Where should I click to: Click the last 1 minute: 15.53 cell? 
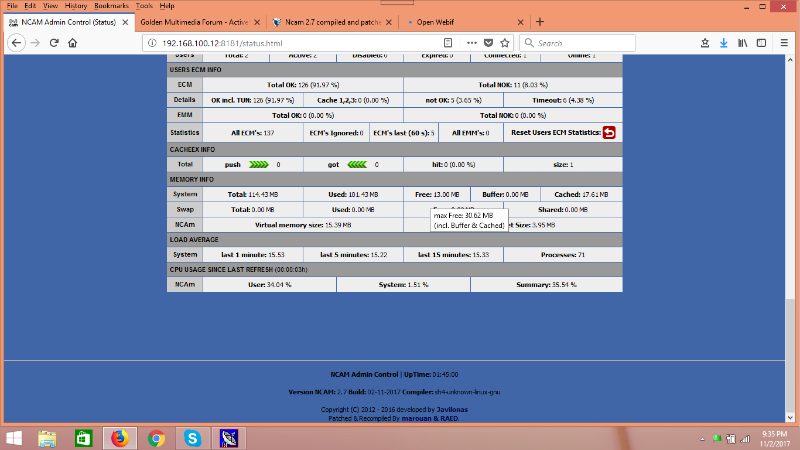(253, 255)
